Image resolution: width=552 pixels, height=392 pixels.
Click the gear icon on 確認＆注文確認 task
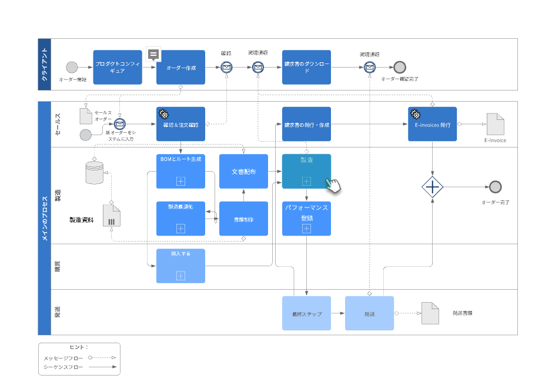[x=163, y=114]
